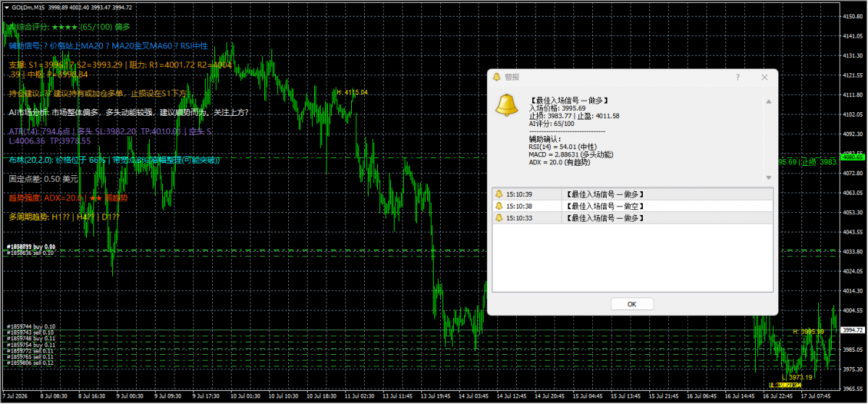
Task: Click the 趋势强度: ADX=20.0 label
Action: (x=69, y=198)
